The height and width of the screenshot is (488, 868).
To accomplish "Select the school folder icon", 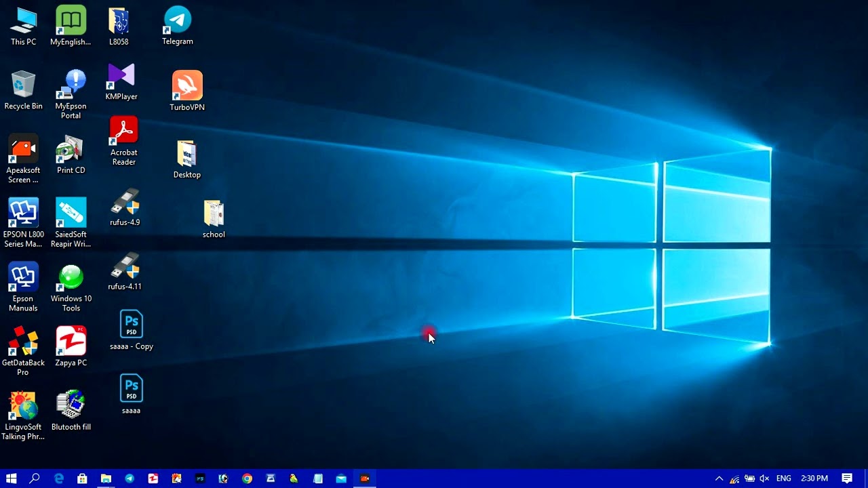I will pos(214,219).
